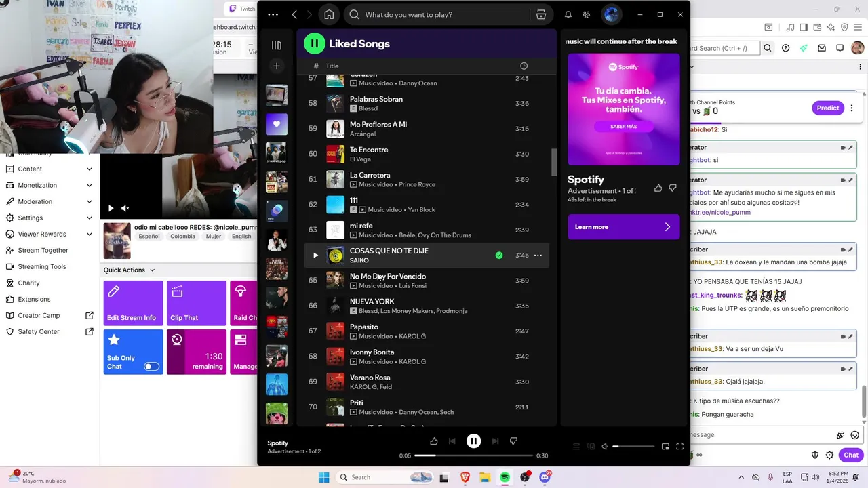Skip to the next track
The image size is (868, 488).
pos(495,441)
